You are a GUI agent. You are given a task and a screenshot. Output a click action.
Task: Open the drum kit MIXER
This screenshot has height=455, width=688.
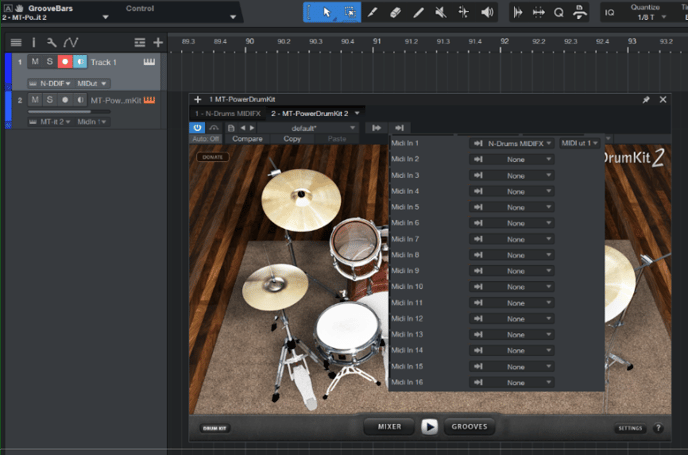389,426
